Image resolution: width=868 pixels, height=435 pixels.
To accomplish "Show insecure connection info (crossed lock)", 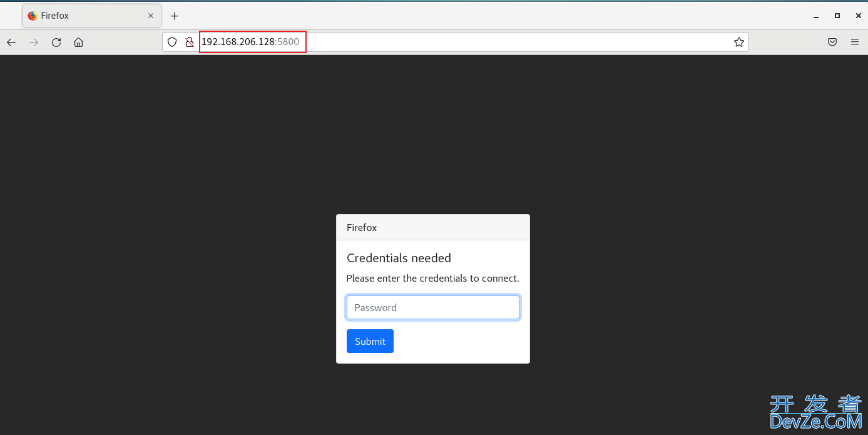I will coord(189,43).
